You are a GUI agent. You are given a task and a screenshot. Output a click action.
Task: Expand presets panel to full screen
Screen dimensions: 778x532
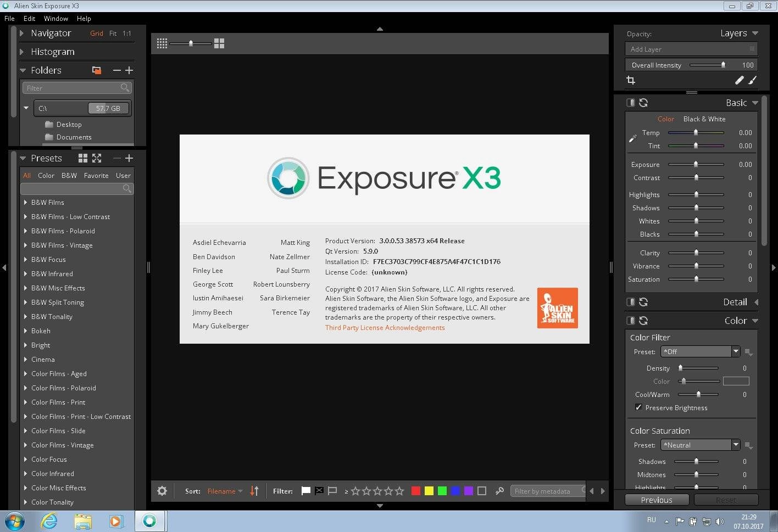point(97,158)
